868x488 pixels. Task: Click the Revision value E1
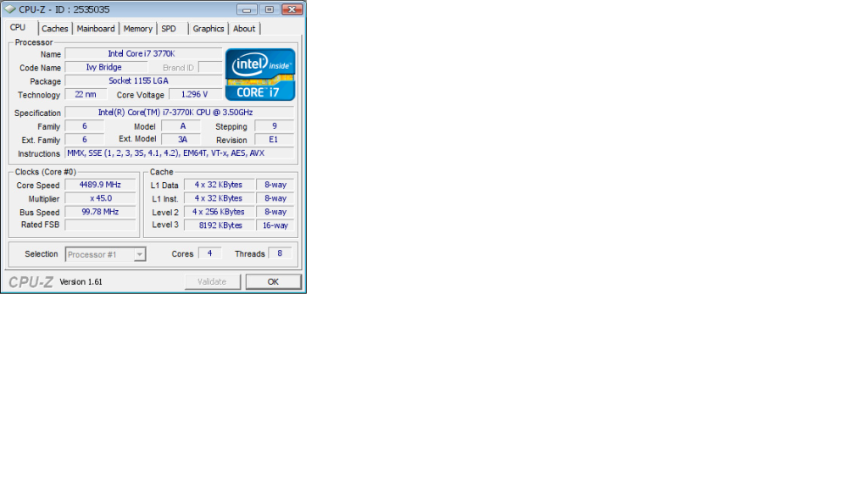click(x=274, y=140)
